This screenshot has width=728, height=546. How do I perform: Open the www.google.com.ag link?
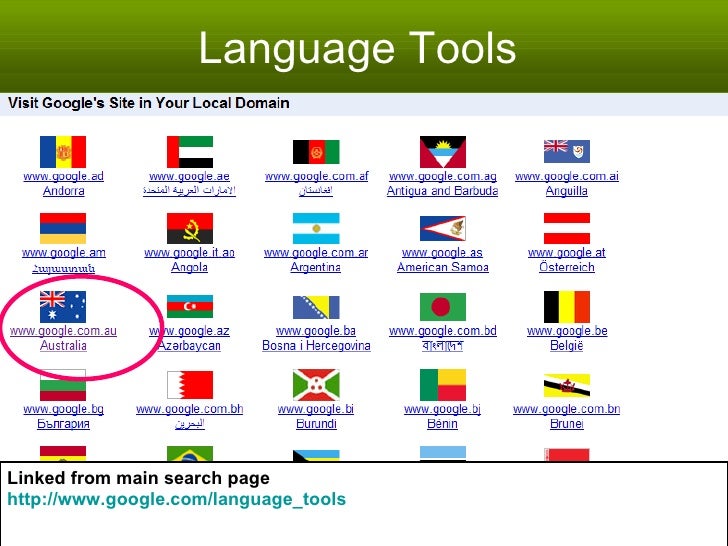(443, 176)
